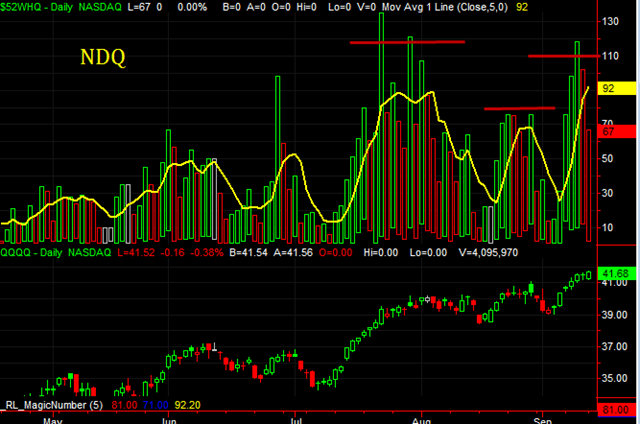Screen dimensions: 640x424
Task: Click the -0.38% percent change value
Action: click(207, 253)
